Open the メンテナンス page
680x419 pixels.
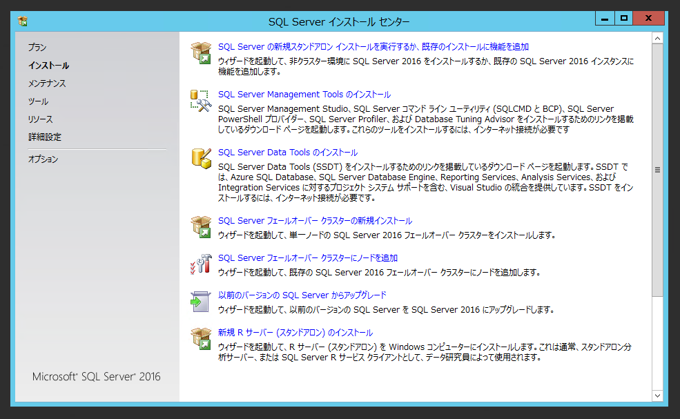point(47,83)
